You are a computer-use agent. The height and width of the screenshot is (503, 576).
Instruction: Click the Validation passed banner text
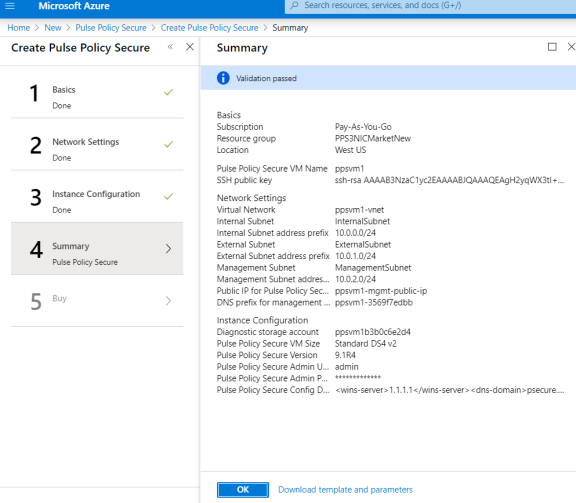266,78
